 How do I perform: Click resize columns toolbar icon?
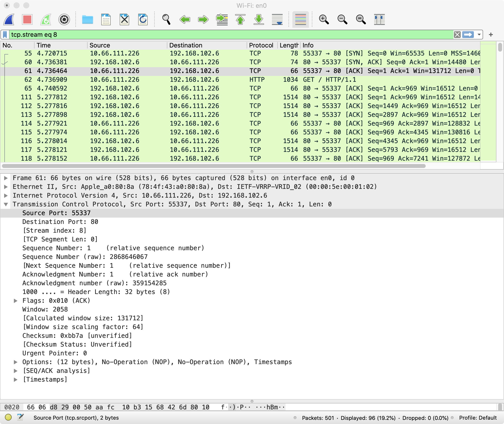(x=379, y=19)
